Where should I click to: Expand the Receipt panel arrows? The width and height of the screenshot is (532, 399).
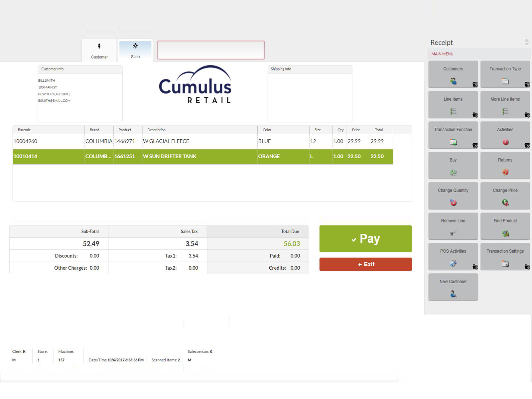526,42
